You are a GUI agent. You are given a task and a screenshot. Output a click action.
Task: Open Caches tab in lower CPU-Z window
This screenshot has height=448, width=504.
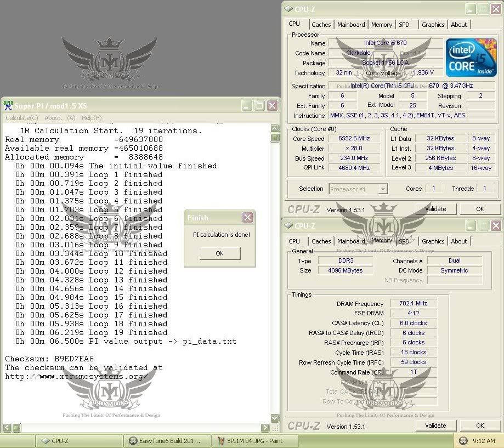coord(321,241)
